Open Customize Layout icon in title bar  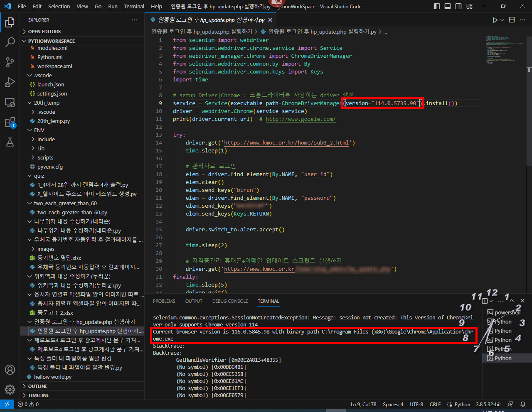point(469,6)
